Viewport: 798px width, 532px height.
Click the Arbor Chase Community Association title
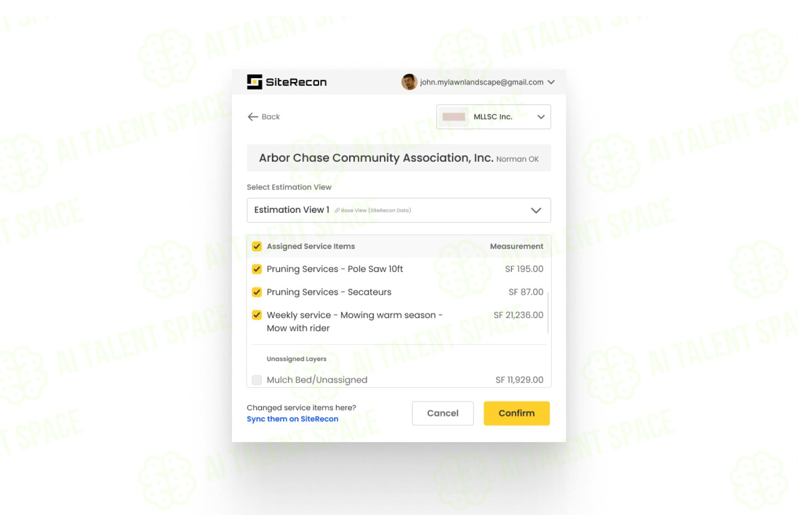376,158
